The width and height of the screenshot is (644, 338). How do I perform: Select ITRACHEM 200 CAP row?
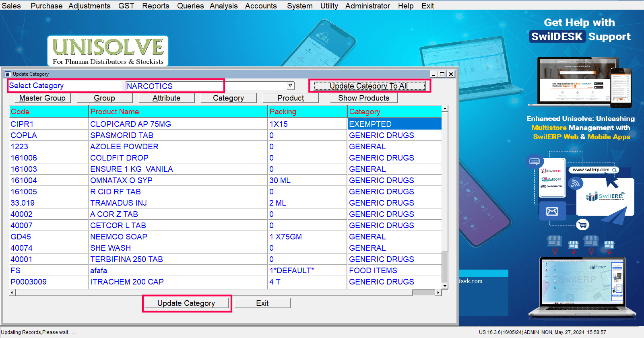[178, 282]
